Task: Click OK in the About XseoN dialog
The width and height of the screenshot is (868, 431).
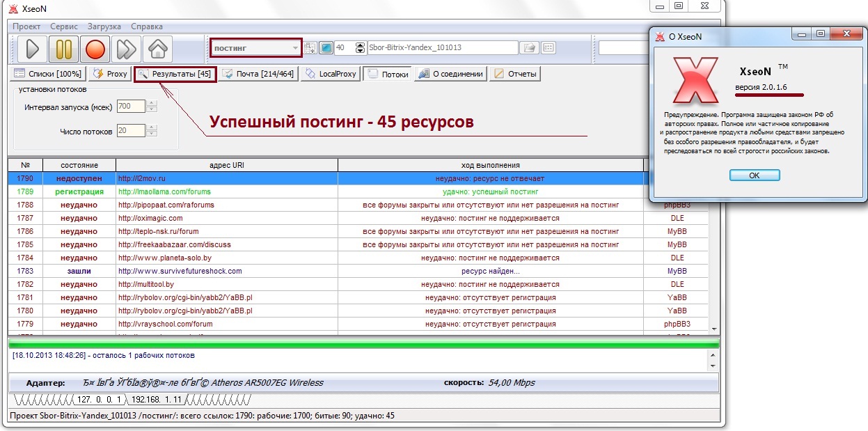Action: 754,175
